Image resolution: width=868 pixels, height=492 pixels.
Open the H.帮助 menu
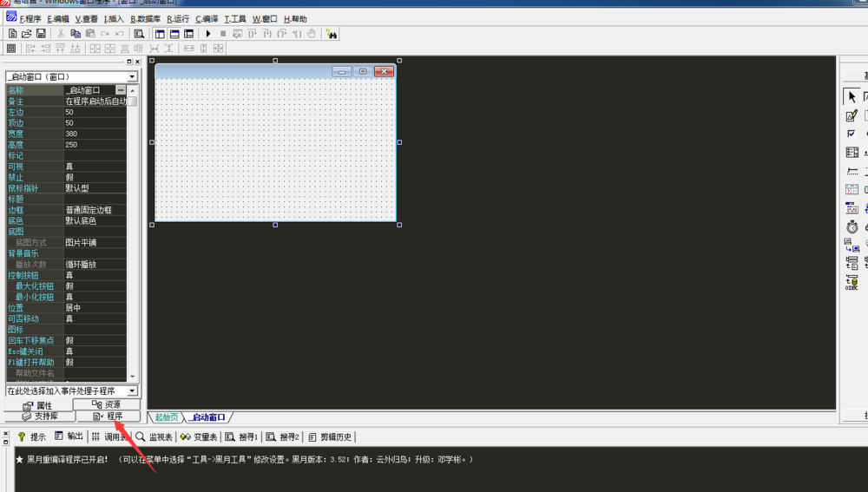[295, 19]
